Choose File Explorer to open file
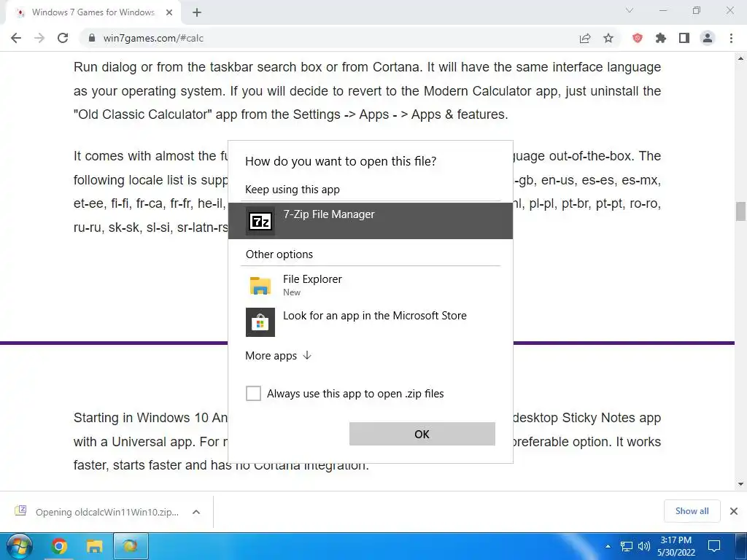 coord(370,285)
